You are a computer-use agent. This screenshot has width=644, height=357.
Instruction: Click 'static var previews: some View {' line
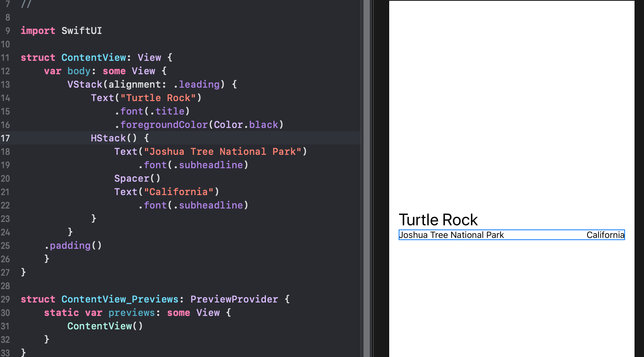click(x=137, y=313)
